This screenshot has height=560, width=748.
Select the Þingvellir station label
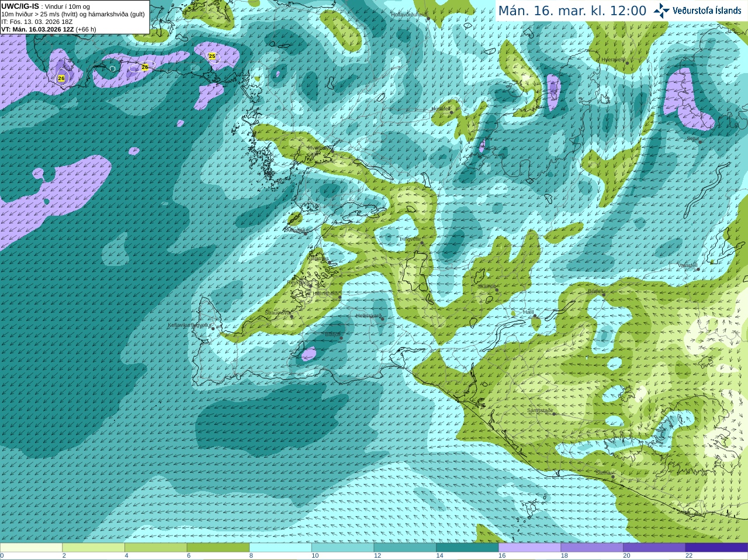[410, 239]
